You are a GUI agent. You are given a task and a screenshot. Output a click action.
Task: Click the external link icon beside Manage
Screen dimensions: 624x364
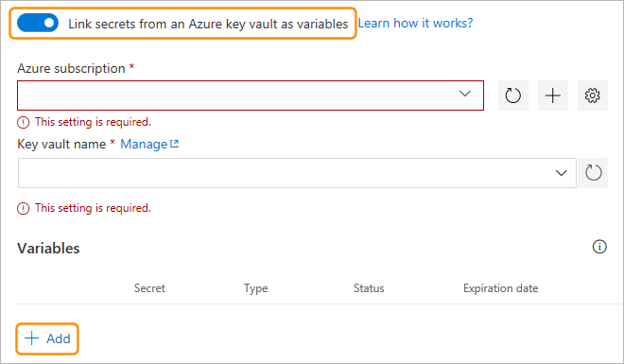[x=174, y=144]
